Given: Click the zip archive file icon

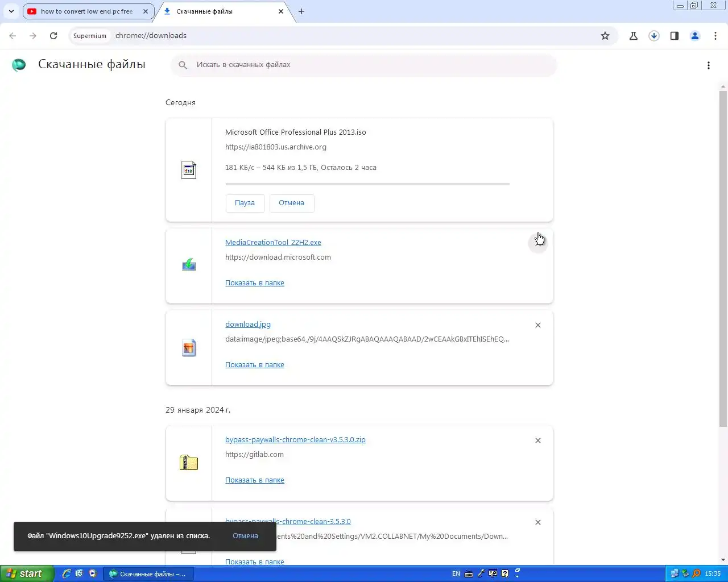Looking at the screenshot, I should 189,463.
